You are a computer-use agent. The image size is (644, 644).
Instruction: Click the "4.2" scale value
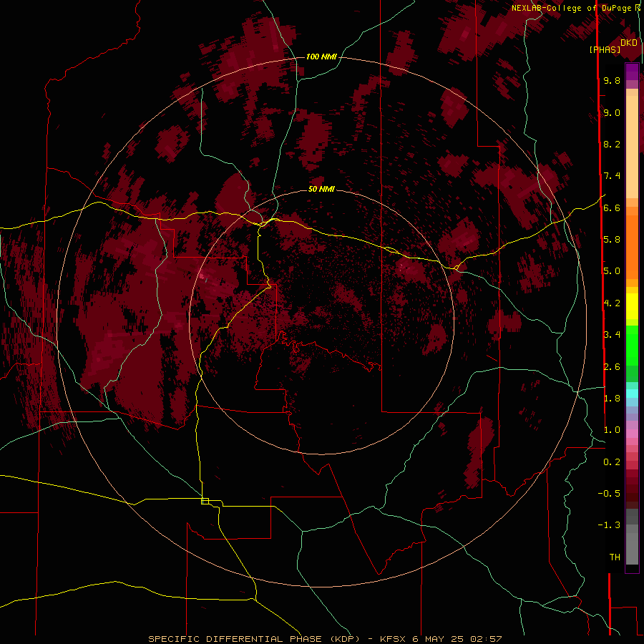click(612, 303)
